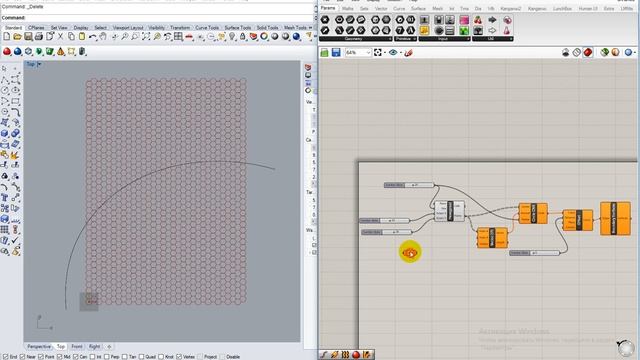Click the red car icon in Rhino toolbar

coord(189,37)
